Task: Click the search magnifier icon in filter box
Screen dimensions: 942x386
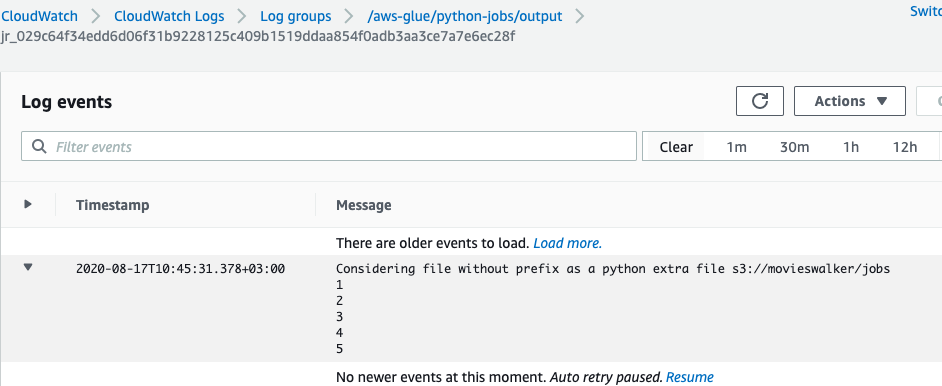Action: (x=40, y=146)
